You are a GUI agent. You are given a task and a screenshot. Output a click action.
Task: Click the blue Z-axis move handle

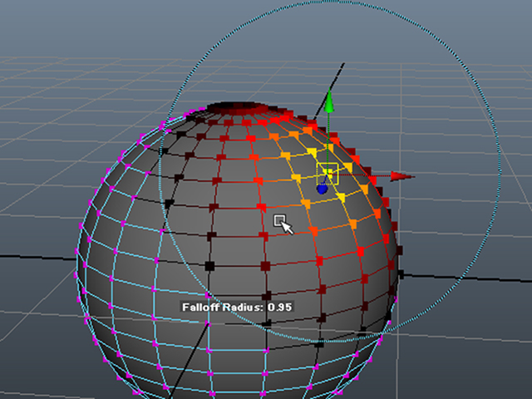coord(322,189)
